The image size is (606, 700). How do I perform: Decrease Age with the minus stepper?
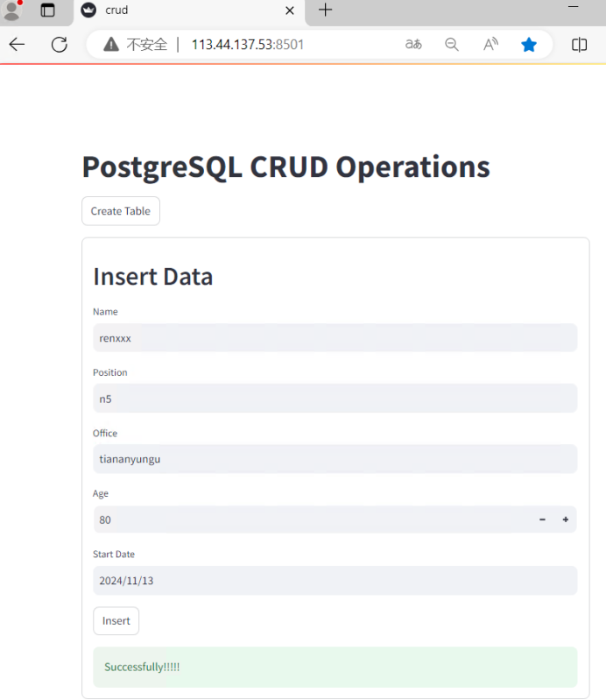coord(542,520)
